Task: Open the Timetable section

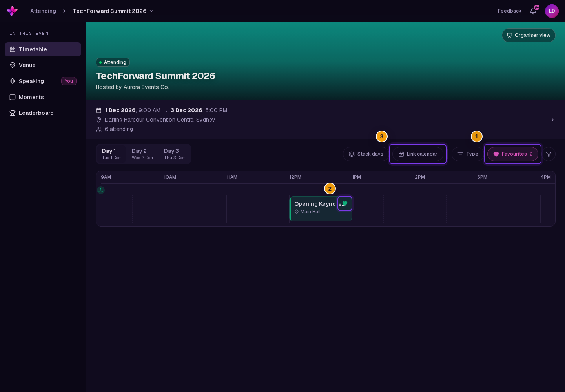Action: [x=43, y=49]
